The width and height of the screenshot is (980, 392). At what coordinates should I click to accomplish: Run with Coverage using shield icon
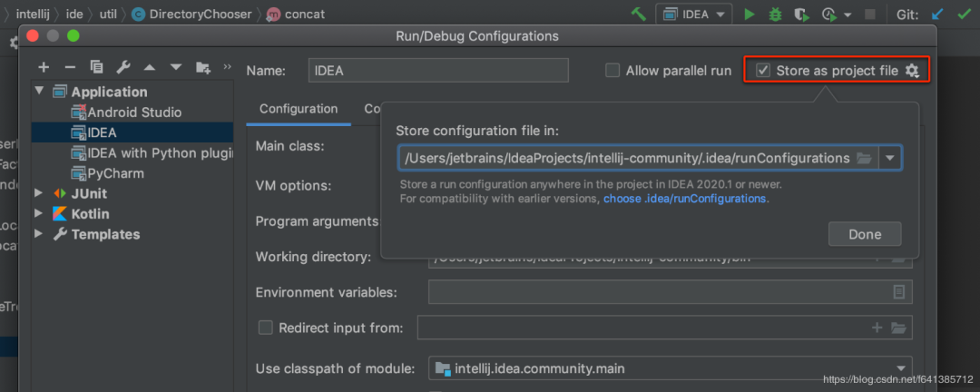(x=800, y=15)
